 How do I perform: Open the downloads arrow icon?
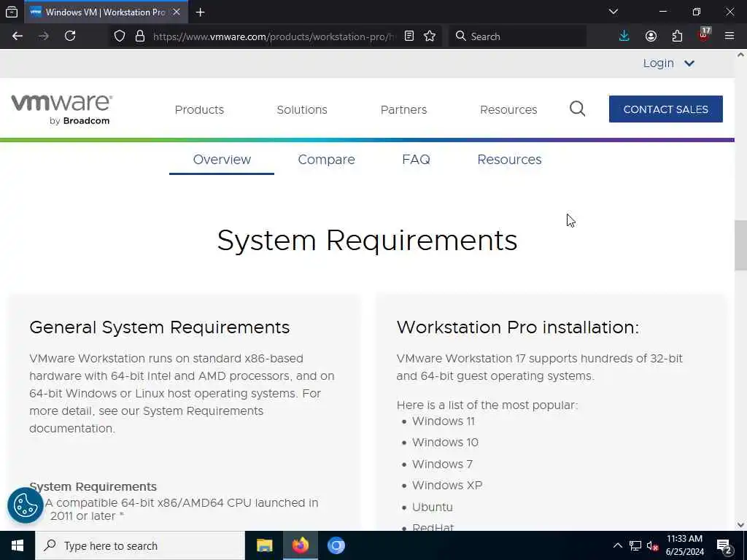(x=624, y=36)
